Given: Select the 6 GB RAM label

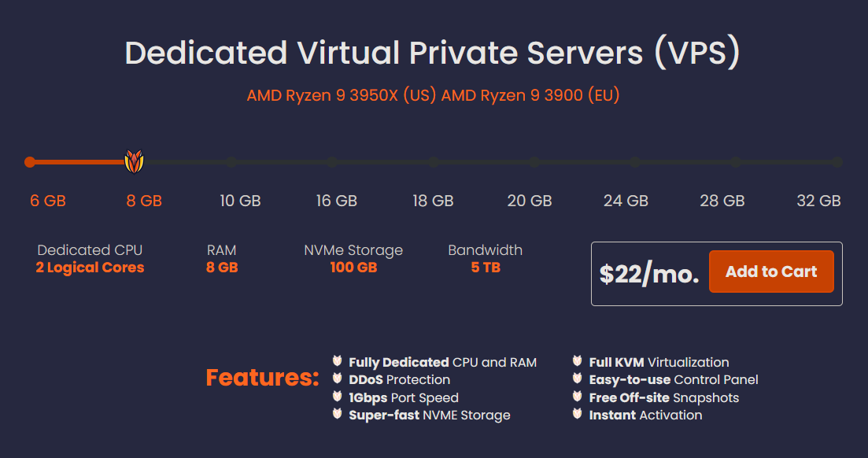Looking at the screenshot, I should (x=48, y=201).
